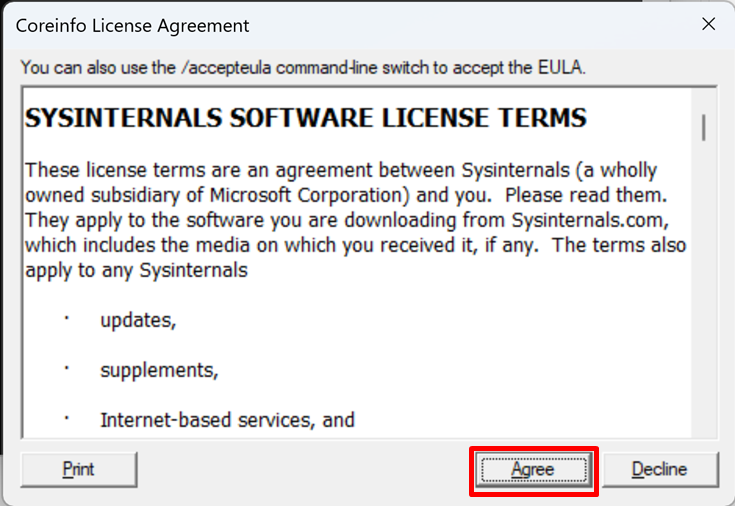Click the "updates," bullet text
735x506 pixels.
click(138, 321)
